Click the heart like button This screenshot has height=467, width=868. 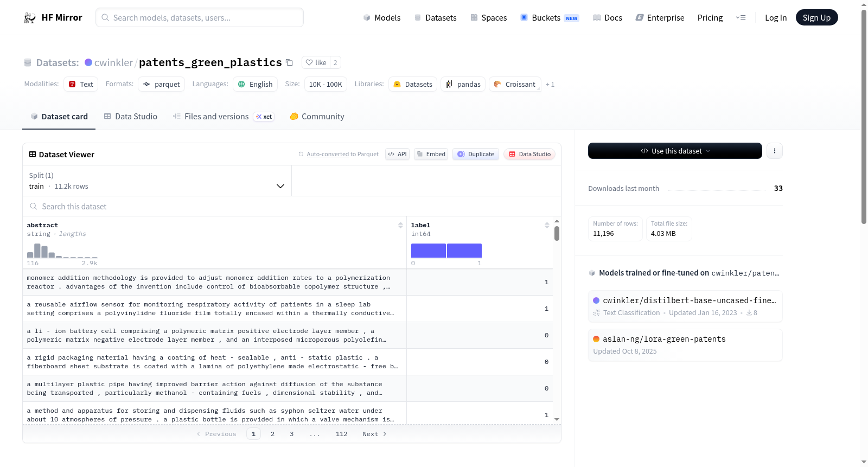tap(316, 63)
